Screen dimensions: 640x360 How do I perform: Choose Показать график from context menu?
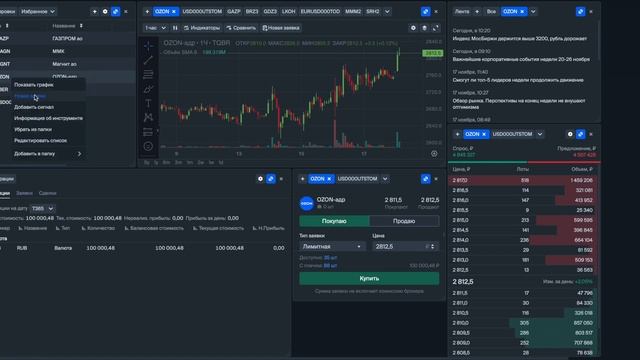point(34,85)
